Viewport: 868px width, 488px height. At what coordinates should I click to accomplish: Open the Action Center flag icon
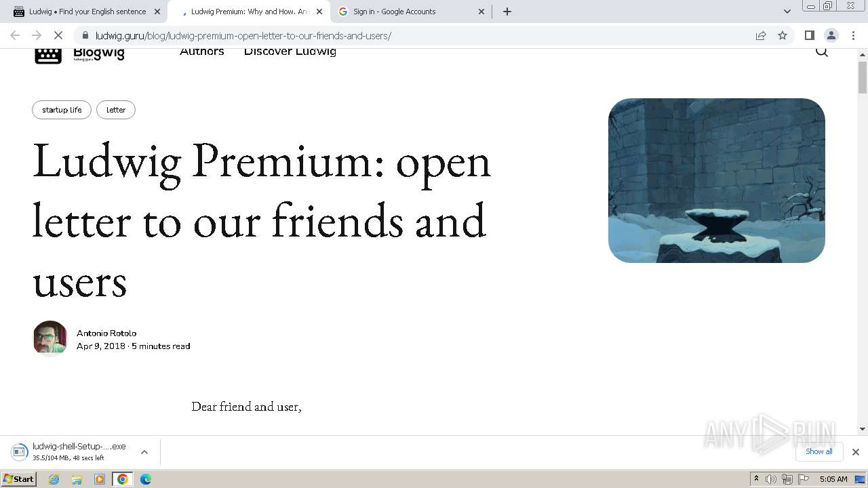(x=804, y=479)
